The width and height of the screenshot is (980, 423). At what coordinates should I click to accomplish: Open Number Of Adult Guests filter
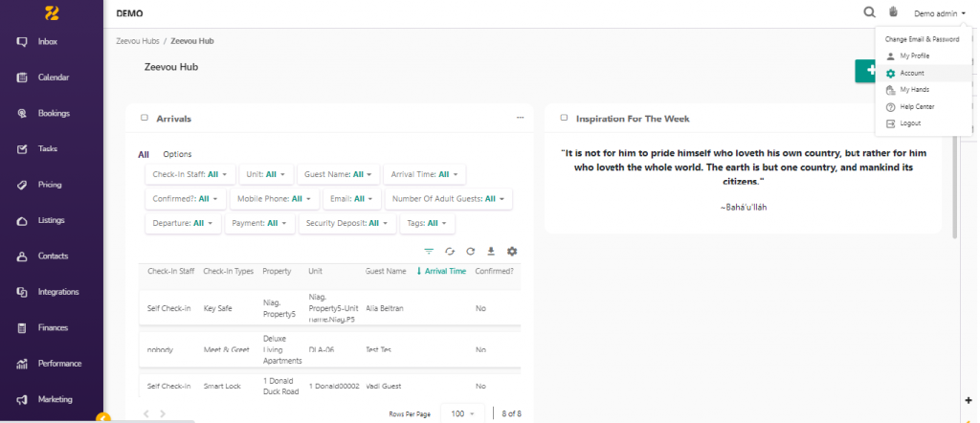click(448, 199)
